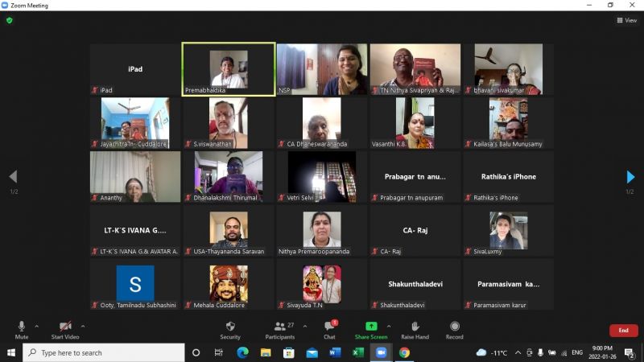Go to previous page of participants
This screenshot has height=362, width=644.
(x=13, y=177)
